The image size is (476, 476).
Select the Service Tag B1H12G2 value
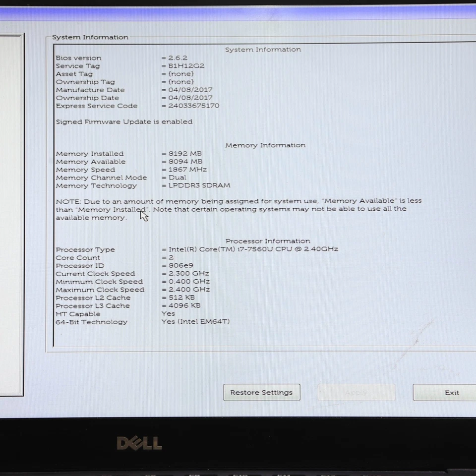coord(188,65)
